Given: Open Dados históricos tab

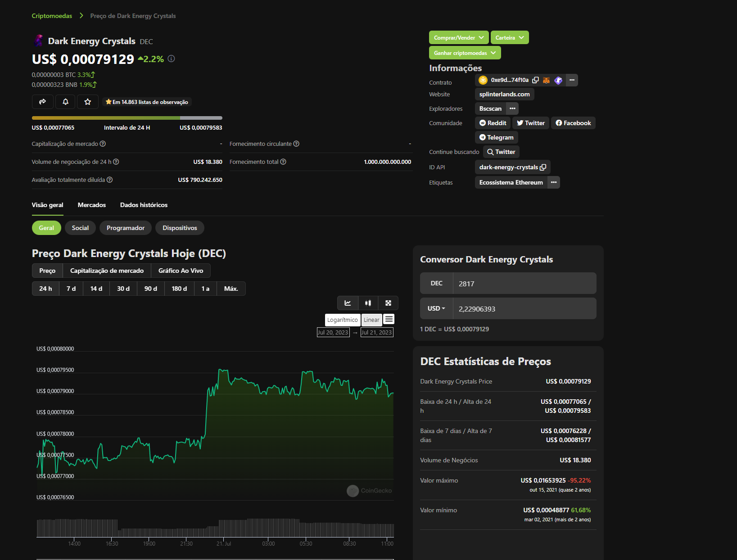Looking at the screenshot, I should [144, 205].
